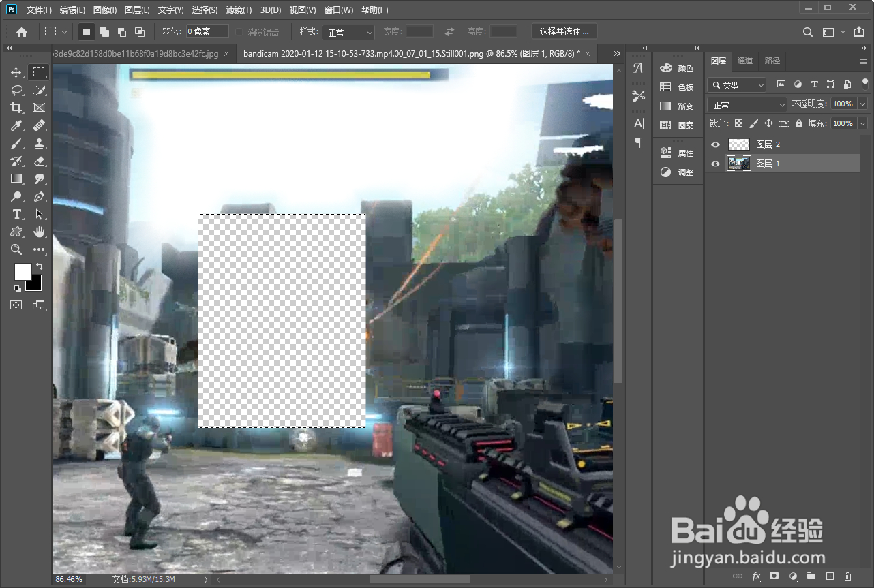Select the Zoom tool in toolbox
The image size is (874, 588).
(16, 249)
